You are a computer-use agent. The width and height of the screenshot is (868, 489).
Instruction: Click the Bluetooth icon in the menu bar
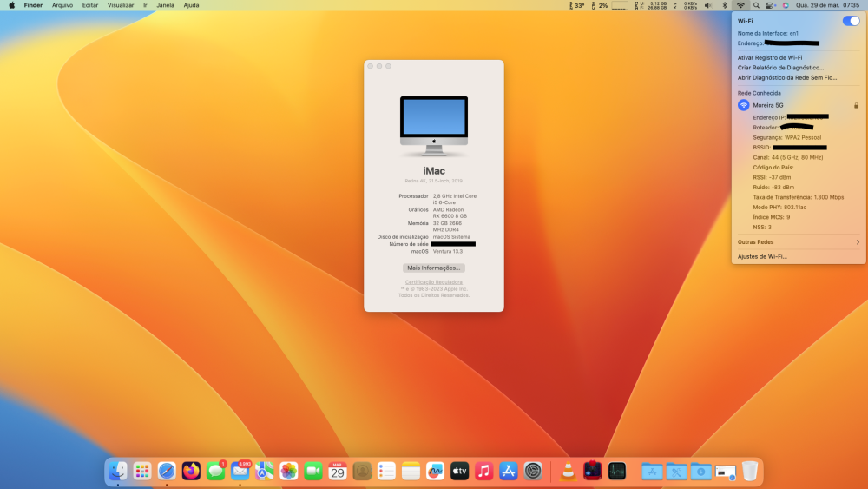725,5
